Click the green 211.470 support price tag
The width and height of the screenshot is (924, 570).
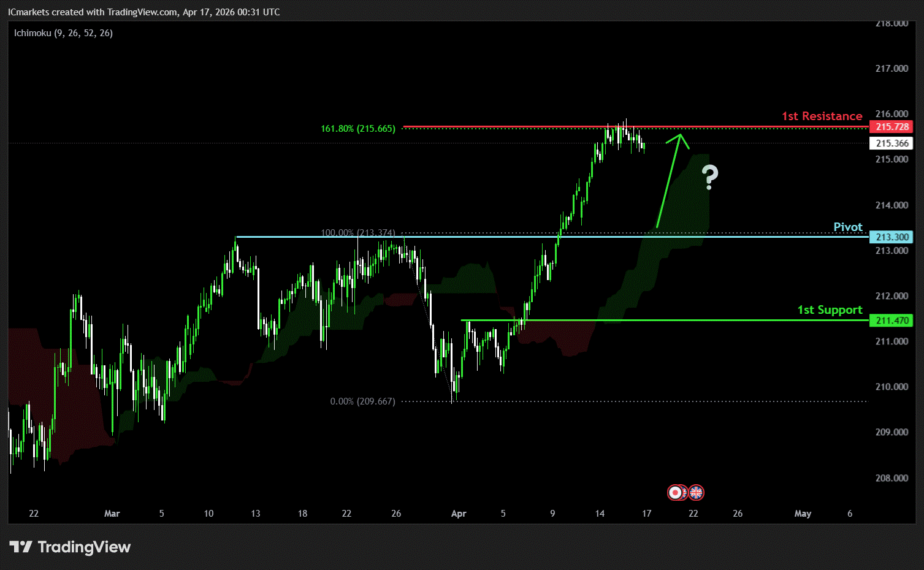click(x=892, y=321)
